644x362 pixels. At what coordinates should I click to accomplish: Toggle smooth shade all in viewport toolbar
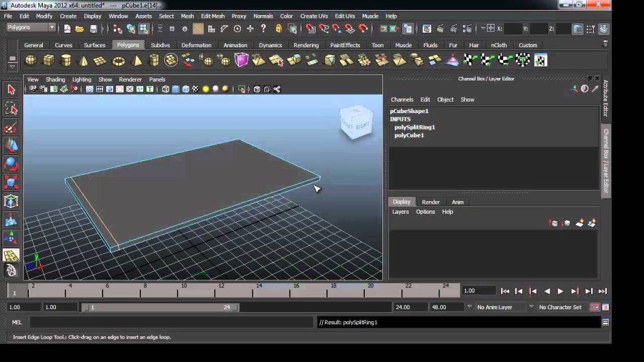pos(176,89)
